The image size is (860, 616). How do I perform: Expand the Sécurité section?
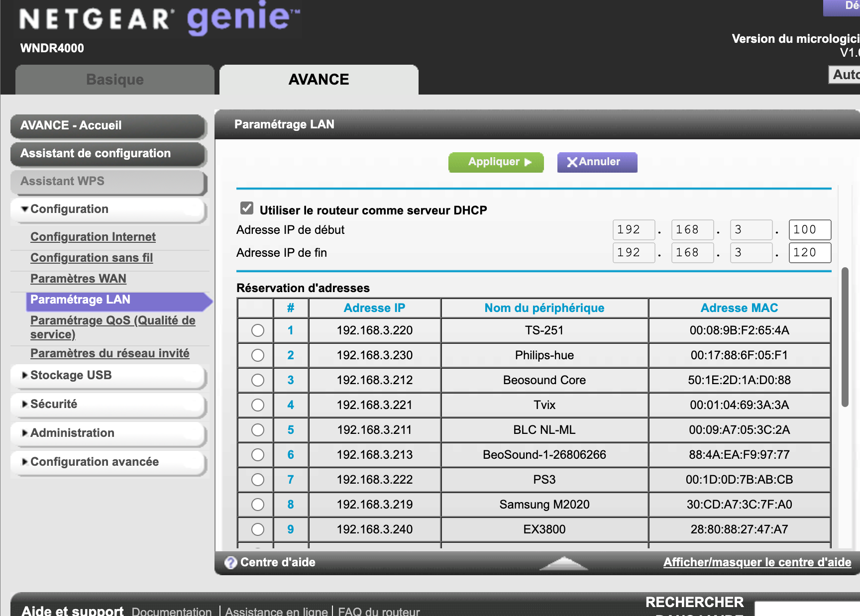108,405
